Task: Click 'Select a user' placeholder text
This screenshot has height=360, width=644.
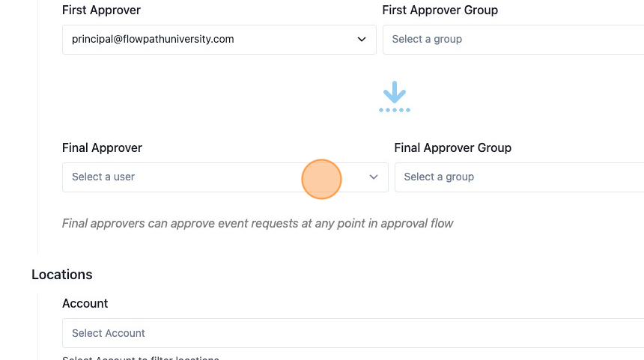Action: click(x=103, y=177)
